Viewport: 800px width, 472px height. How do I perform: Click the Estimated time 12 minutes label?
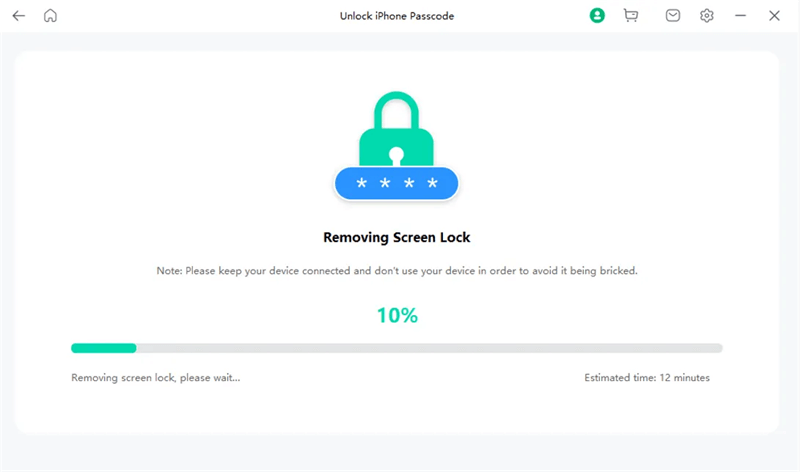pyautogui.click(x=647, y=378)
